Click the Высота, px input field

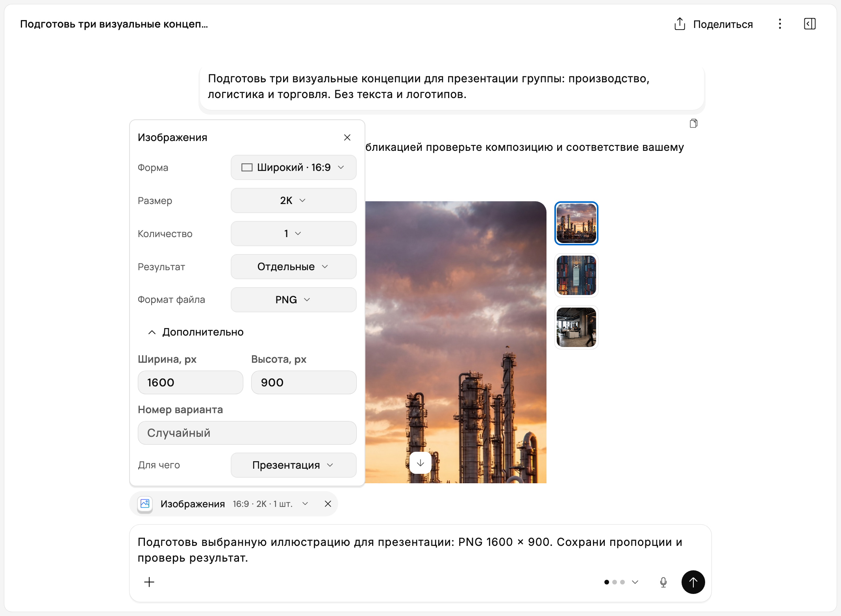pos(304,382)
